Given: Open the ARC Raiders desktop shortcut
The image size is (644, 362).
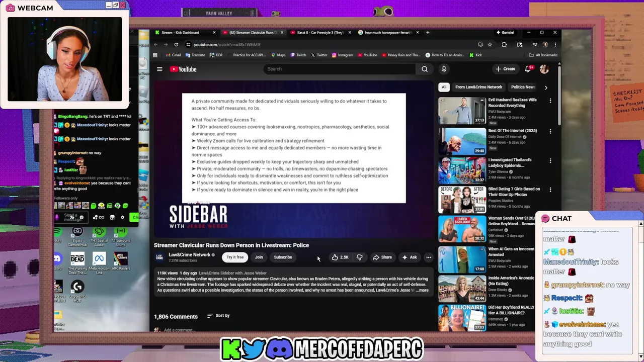Looking at the screenshot, I should coord(121,262).
